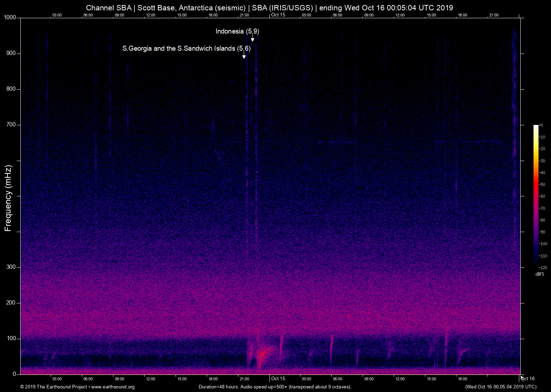Click the bright red seismic burst near 50 mHz
This screenshot has width=551, height=392.
click(263, 354)
